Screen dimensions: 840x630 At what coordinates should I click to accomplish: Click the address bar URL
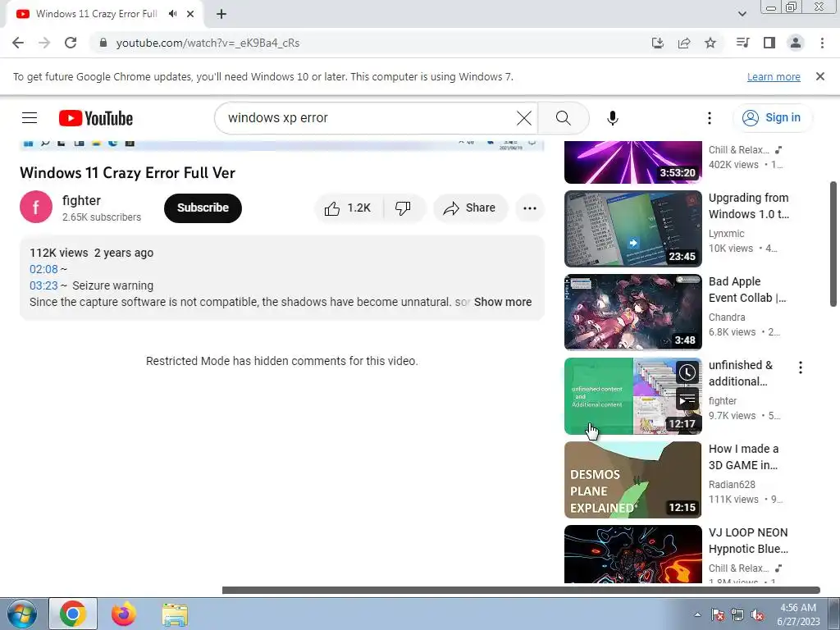208,43
